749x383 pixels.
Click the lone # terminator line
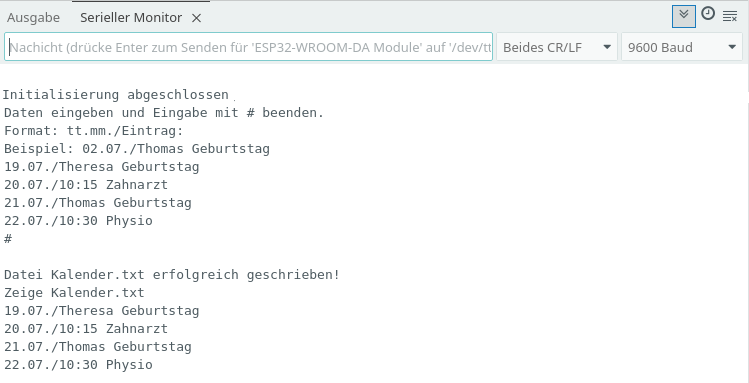[8, 239]
